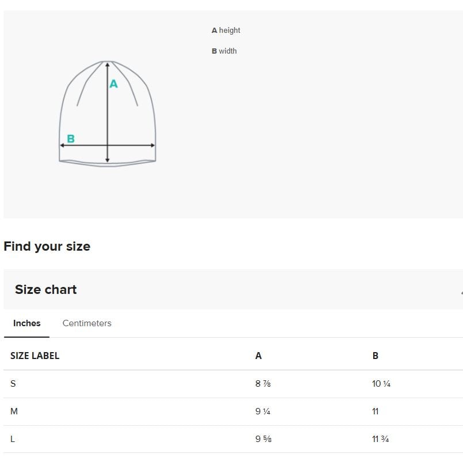
Task: Click the 10 ¼ width value for size S
Action: click(x=381, y=384)
